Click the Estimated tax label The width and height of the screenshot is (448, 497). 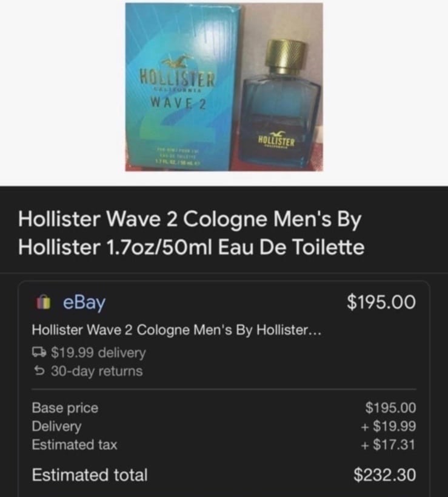[x=75, y=444]
